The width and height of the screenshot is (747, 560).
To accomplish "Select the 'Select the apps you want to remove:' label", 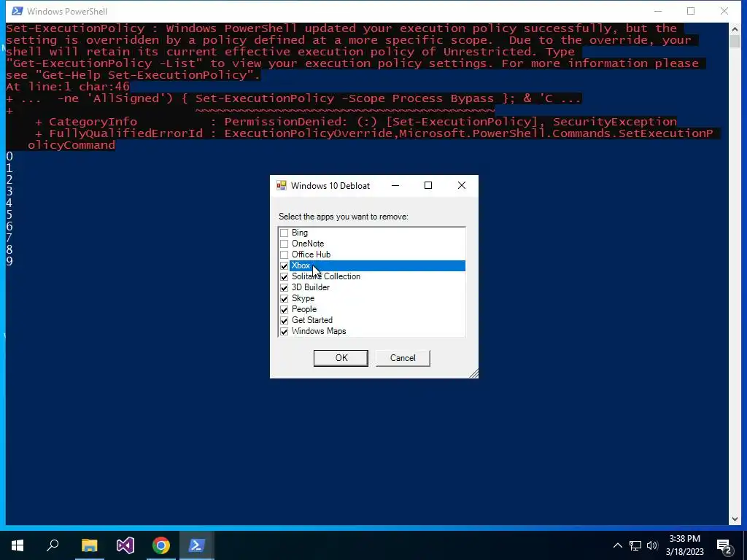I will click(x=343, y=217).
